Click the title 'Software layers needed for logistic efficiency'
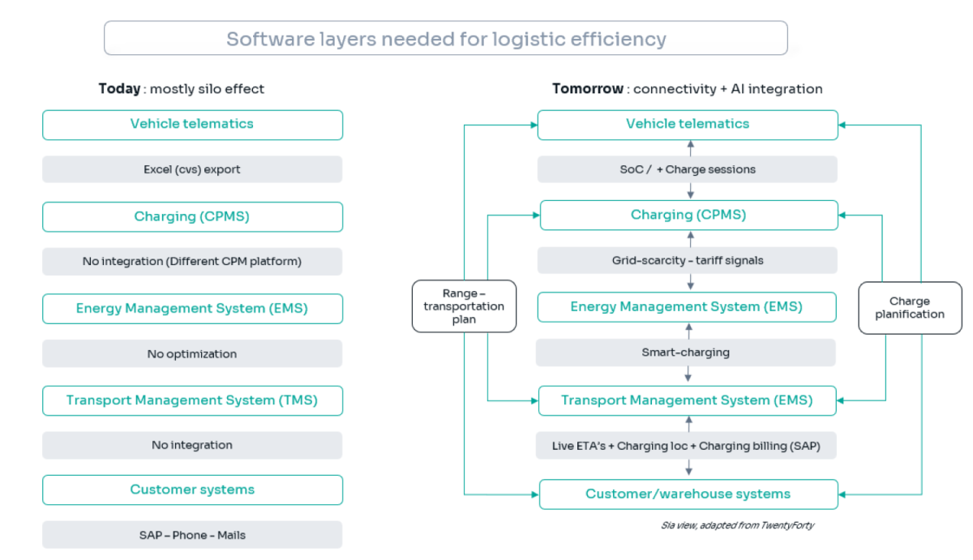Screen dimensions: 973x560 pos(446,38)
